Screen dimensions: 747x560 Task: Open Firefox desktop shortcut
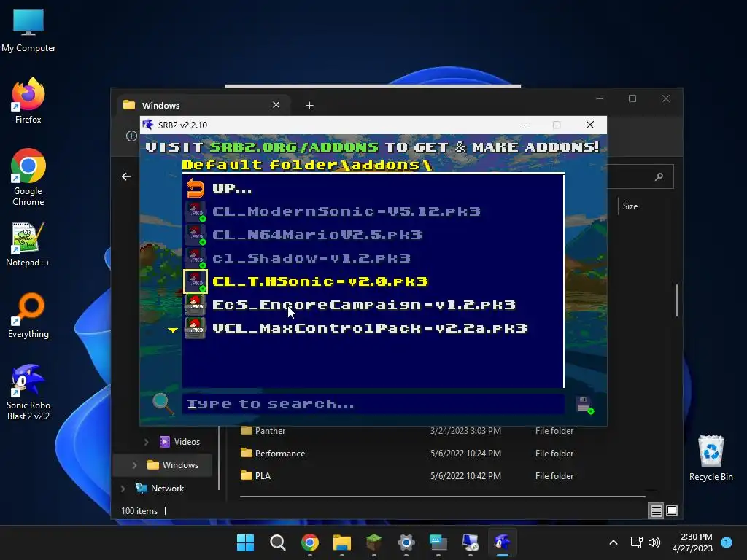click(28, 101)
